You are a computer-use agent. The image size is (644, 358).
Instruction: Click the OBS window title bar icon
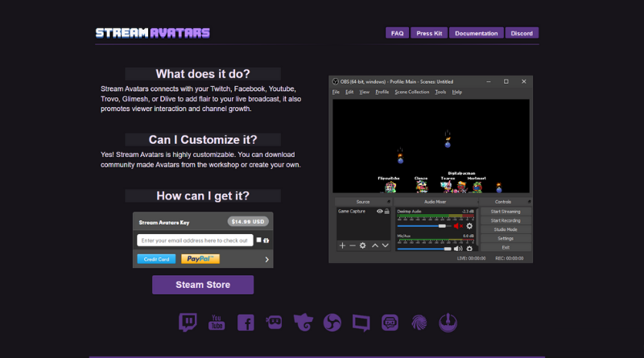(336, 82)
